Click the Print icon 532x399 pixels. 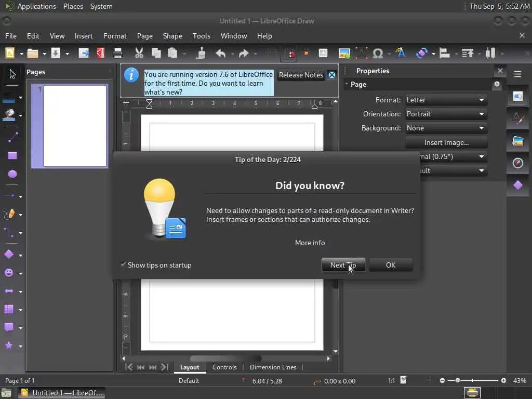118,54
